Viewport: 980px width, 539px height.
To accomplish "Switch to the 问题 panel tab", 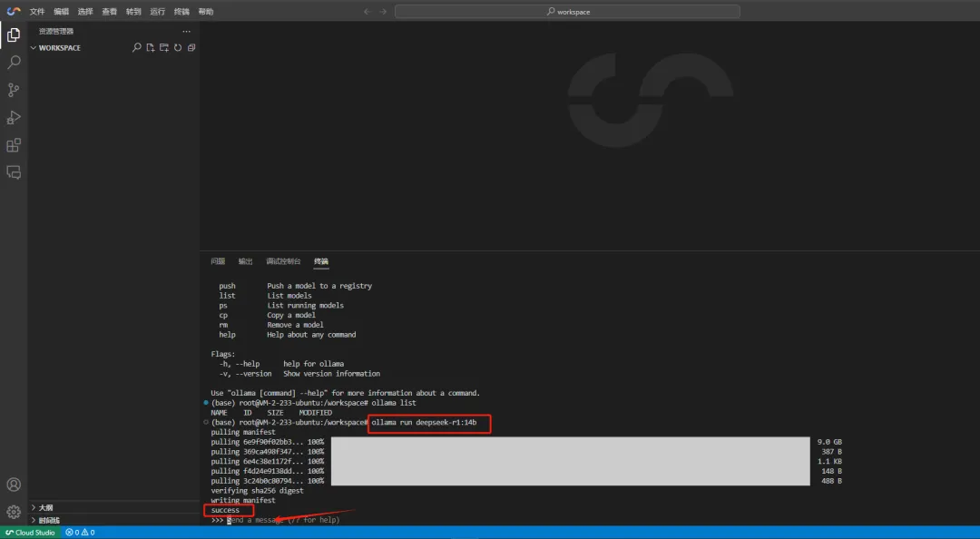I will pyautogui.click(x=218, y=261).
